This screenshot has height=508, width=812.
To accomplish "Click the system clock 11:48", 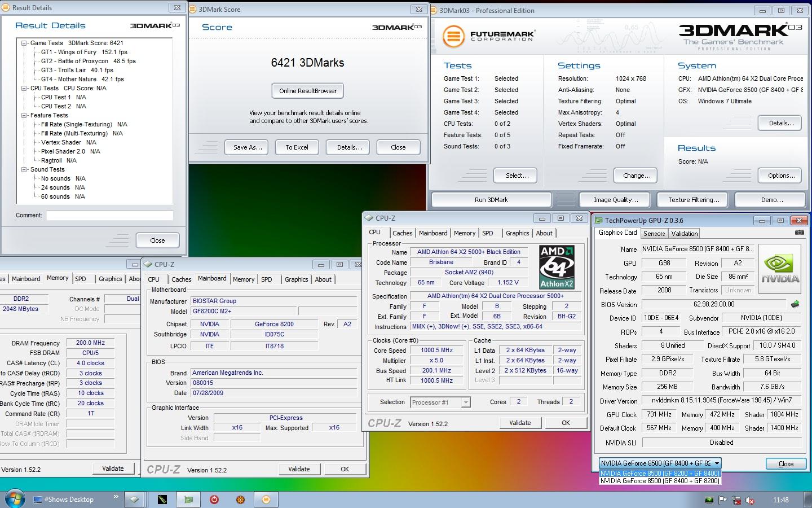I will [781, 500].
